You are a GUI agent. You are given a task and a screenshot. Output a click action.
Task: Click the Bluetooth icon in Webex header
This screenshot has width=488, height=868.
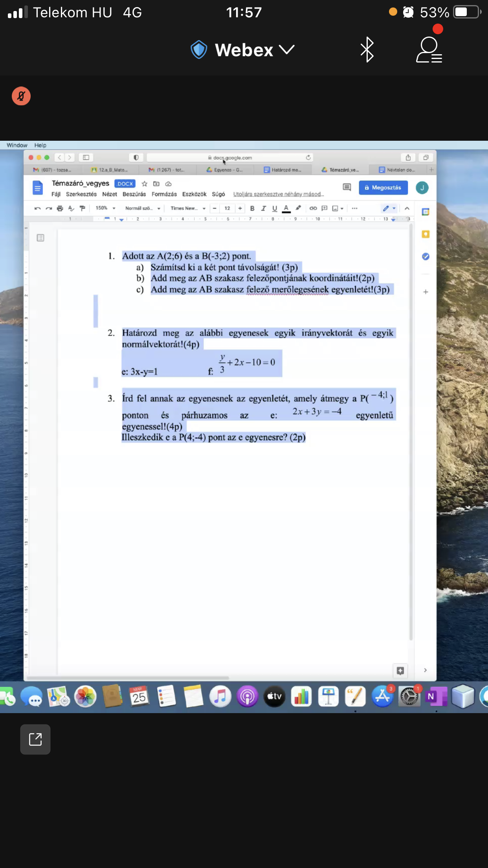tap(367, 50)
